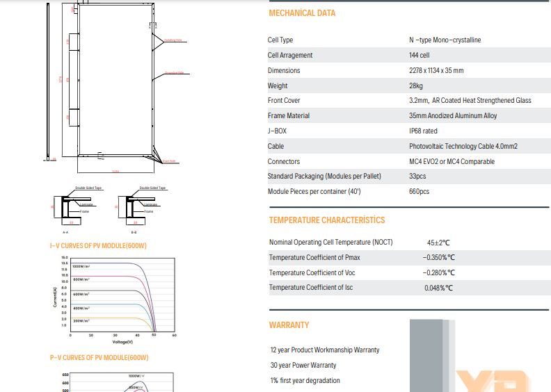Screen dimensions: 551x392
Task: Select the 'Connectors' row label
Action: pos(284,161)
